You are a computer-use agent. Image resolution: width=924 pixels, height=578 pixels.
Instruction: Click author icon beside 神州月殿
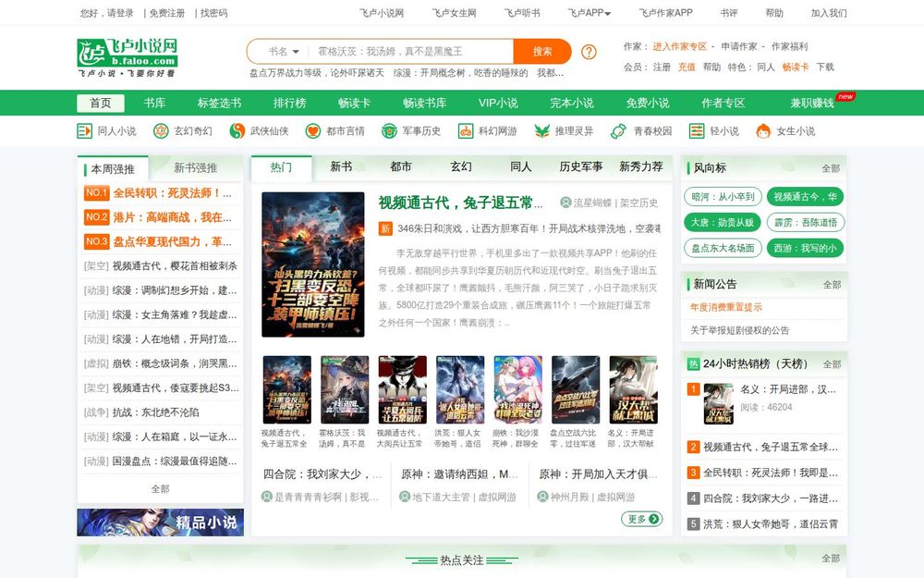(x=542, y=498)
